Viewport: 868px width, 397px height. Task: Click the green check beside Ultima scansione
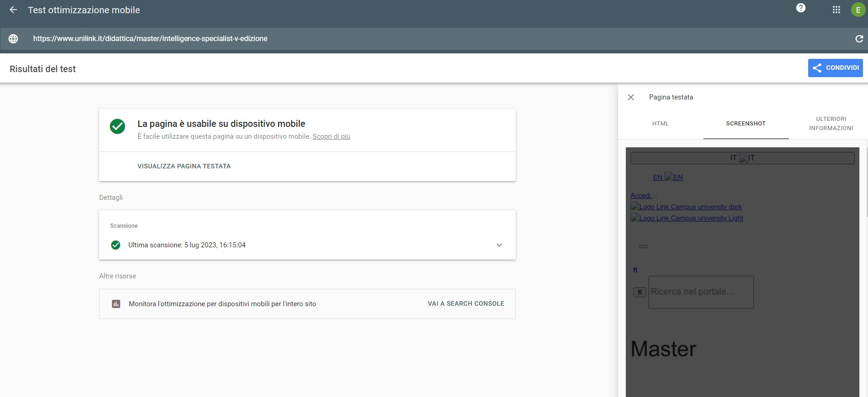[x=116, y=245]
